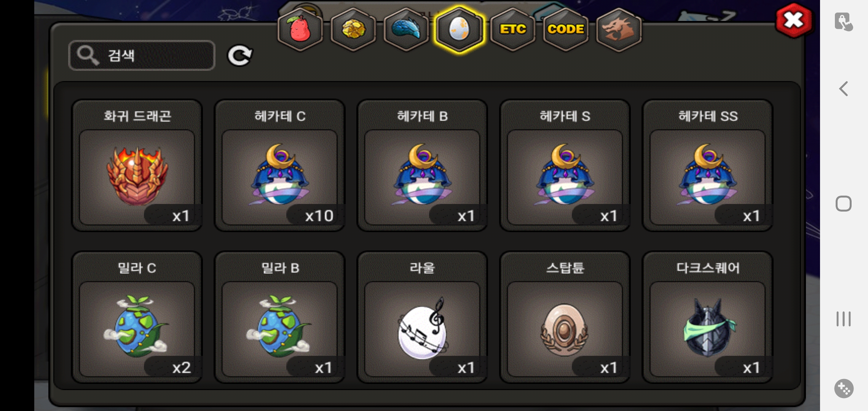Open the ETC category tab

pos(513,30)
